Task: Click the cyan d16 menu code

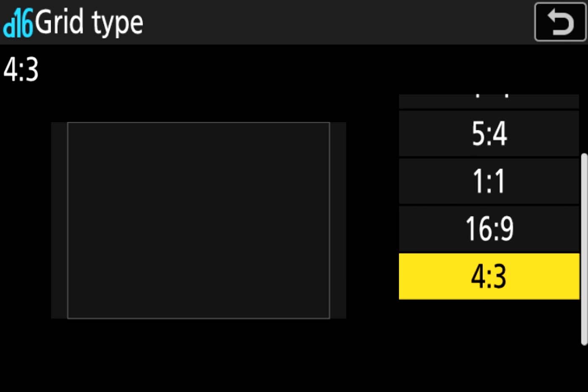Action: point(18,24)
